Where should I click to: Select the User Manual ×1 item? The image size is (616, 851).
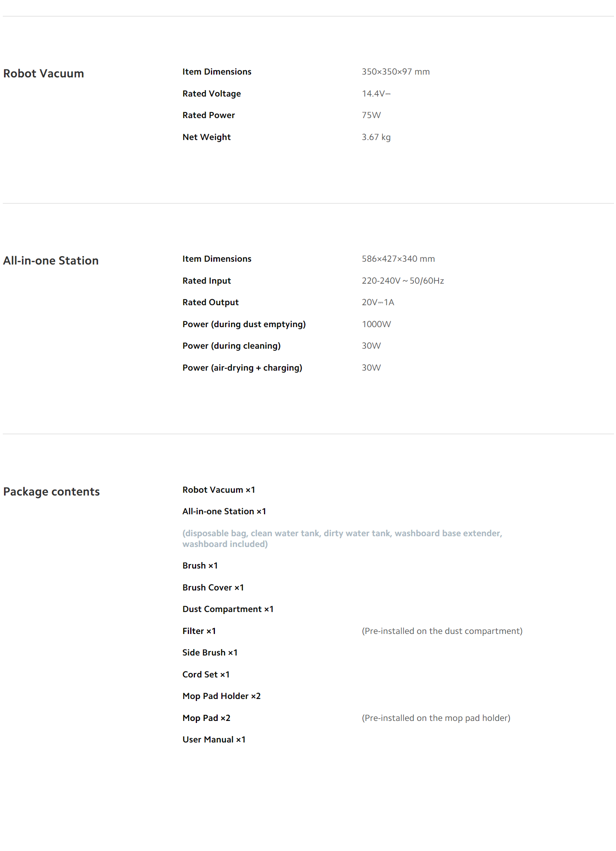214,739
